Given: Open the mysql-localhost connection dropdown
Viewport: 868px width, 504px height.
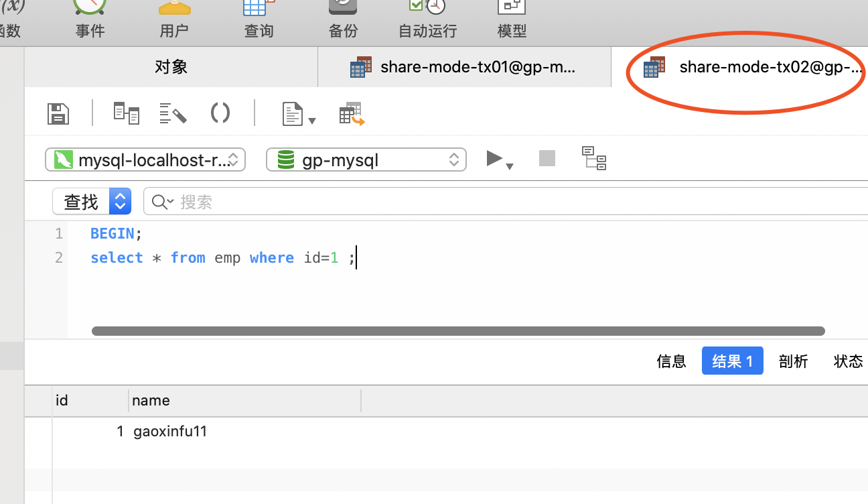Looking at the screenshot, I should tap(145, 160).
